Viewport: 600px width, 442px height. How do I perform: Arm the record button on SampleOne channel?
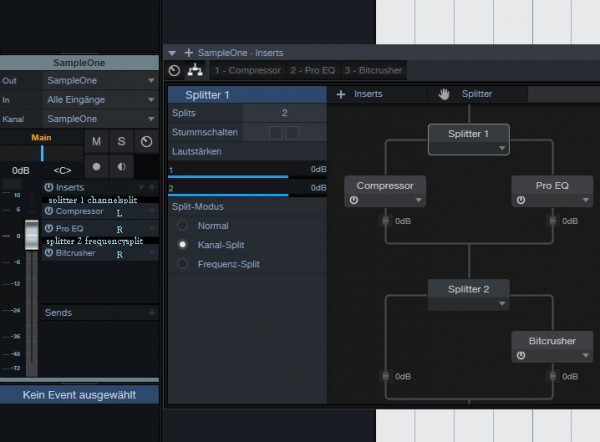pyautogui.click(x=96, y=167)
